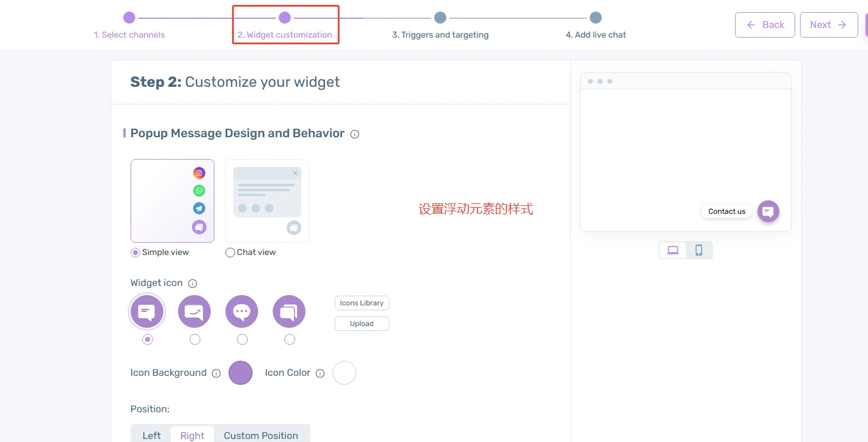Choose the envelope-style widget icon
Screen dimensions: 868x442
coord(194,311)
